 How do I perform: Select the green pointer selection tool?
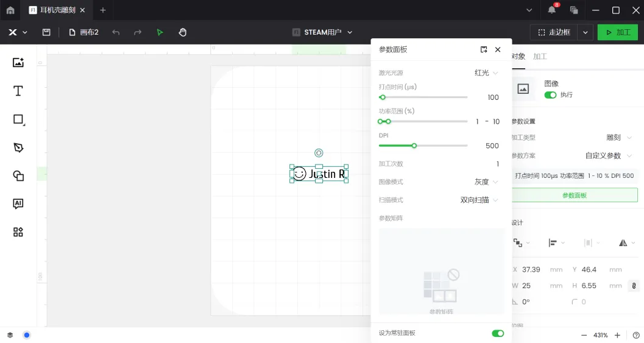coord(160,32)
